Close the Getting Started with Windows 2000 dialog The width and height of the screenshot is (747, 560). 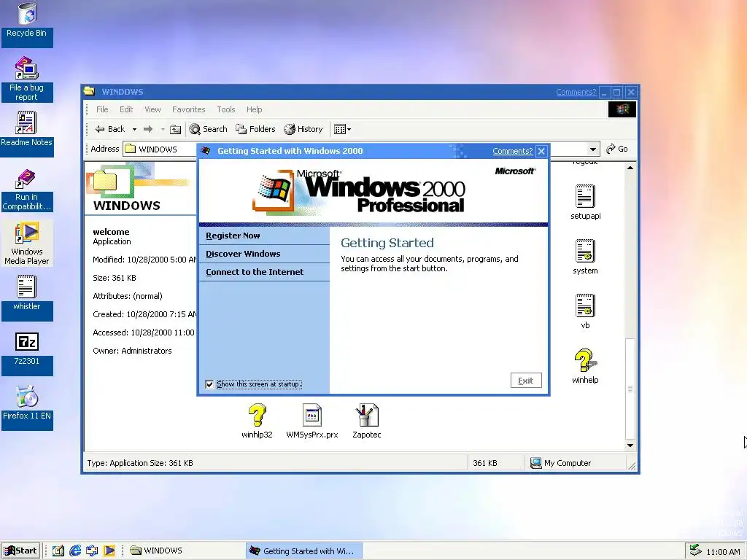click(541, 152)
